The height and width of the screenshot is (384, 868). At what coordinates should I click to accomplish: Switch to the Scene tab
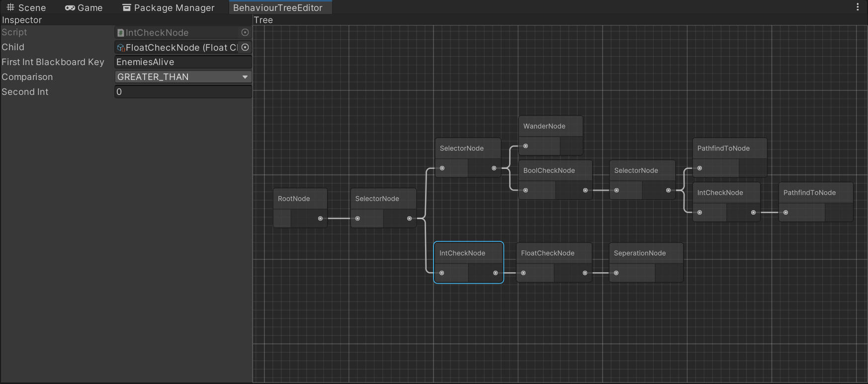pyautogui.click(x=26, y=7)
